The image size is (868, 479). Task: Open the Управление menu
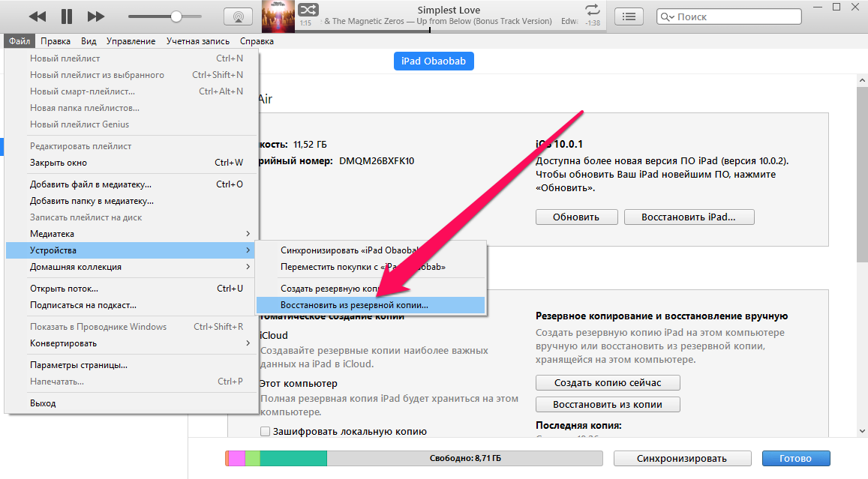[131, 41]
